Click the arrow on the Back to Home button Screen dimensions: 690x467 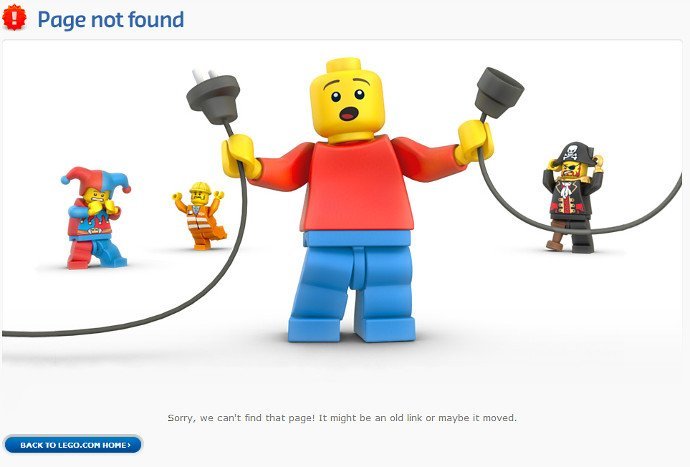pyautogui.click(x=129, y=445)
